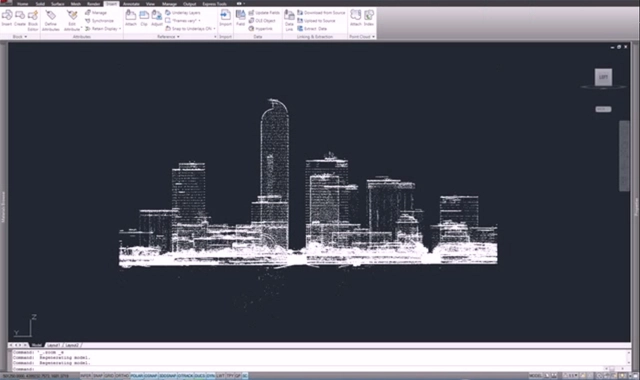Open the Layout1 tab

point(53,345)
